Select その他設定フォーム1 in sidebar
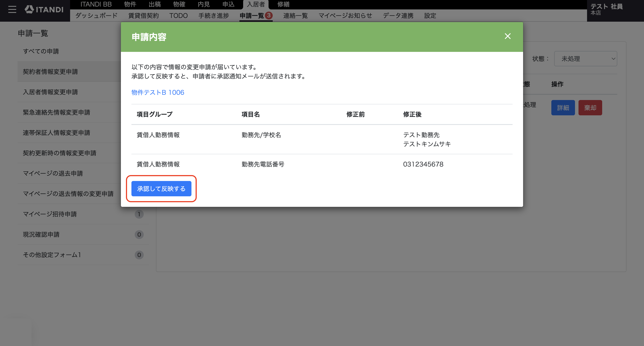This screenshot has width=644, height=346. pos(83,255)
